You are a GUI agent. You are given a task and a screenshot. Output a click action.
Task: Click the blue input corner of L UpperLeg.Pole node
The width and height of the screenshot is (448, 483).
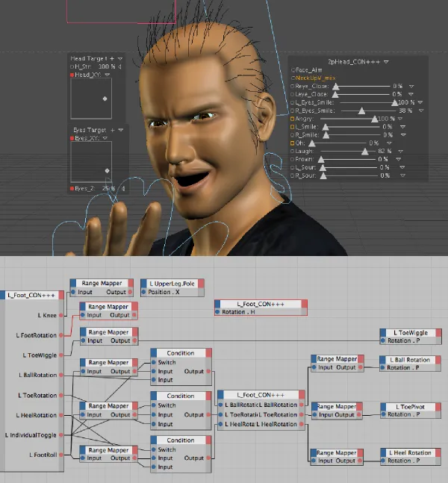[x=143, y=284]
